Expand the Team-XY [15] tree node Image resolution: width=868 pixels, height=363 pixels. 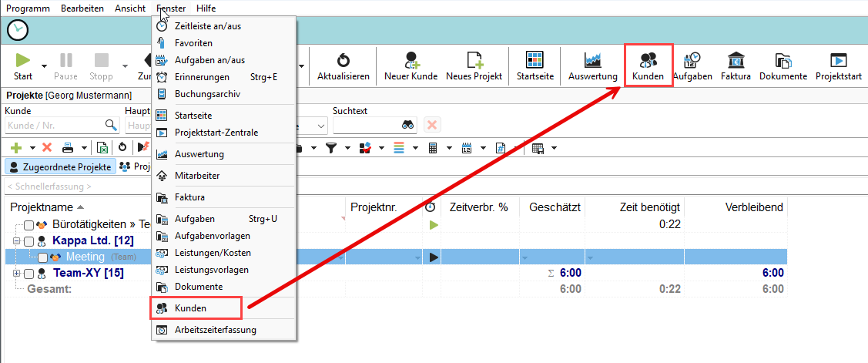tap(16, 274)
